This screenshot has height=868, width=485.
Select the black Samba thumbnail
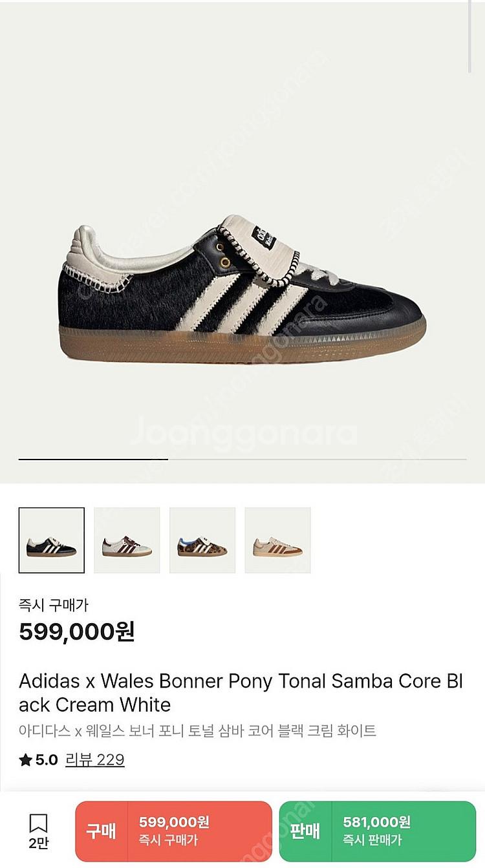coord(52,540)
